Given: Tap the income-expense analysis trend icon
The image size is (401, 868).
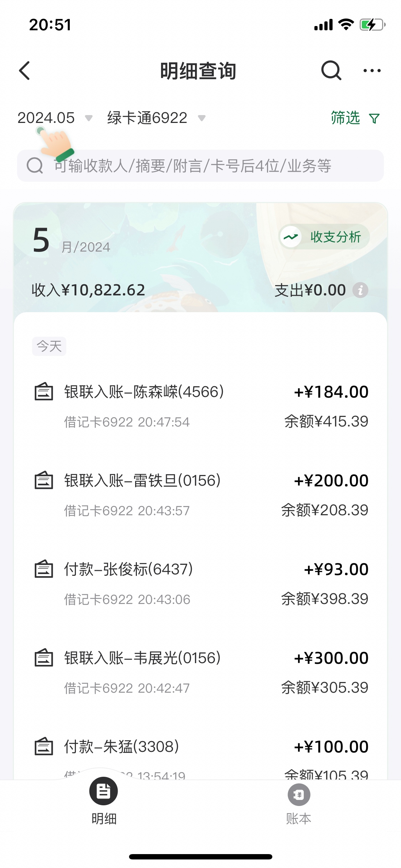Looking at the screenshot, I should point(291,237).
